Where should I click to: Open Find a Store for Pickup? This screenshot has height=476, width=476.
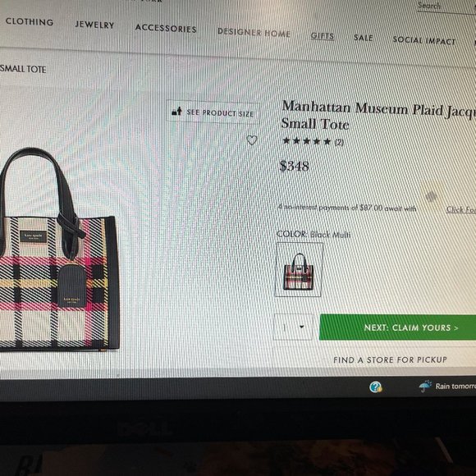point(390,360)
